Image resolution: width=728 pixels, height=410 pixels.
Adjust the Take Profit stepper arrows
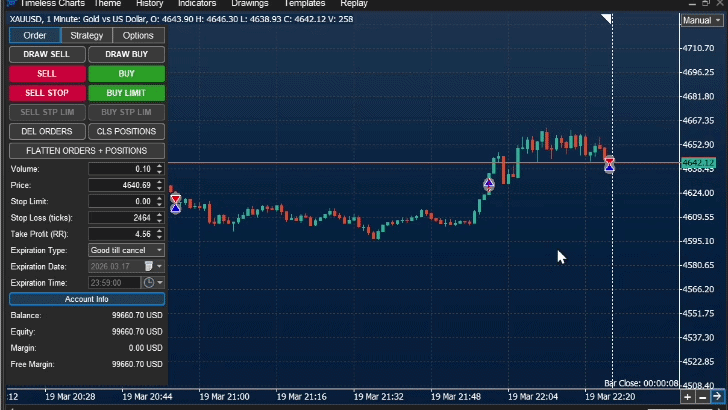point(160,234)
